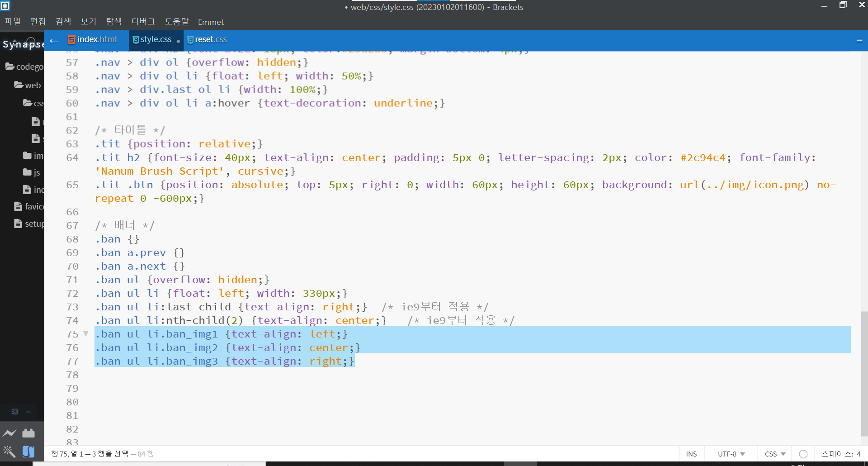Click the CSS icon on style.css tab
Viewport: 868px width, 466px height.
click(x=136, y=40)
